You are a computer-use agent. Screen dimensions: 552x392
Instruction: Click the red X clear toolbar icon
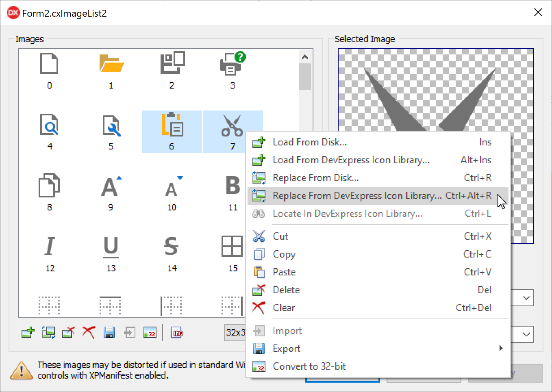[x=89, y=332]
